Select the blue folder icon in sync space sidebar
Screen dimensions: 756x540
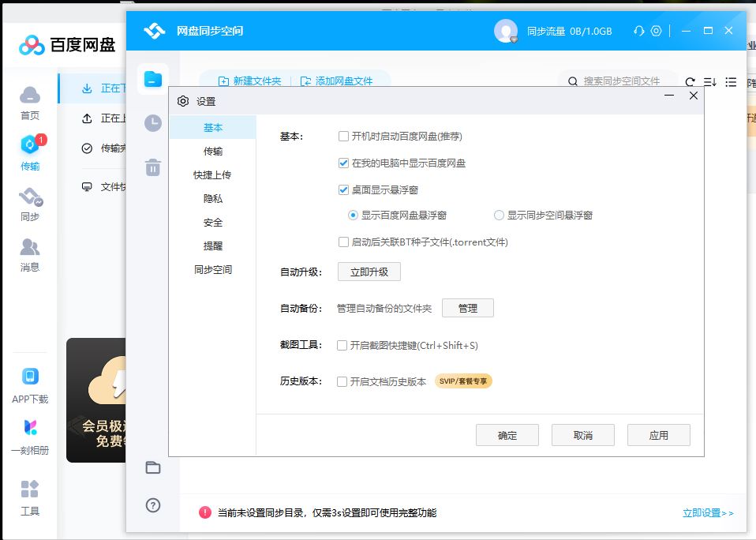click(x=153, y=79)
